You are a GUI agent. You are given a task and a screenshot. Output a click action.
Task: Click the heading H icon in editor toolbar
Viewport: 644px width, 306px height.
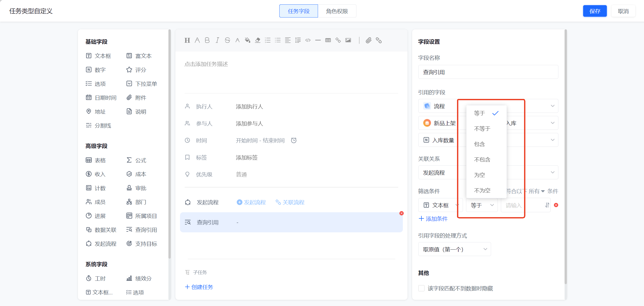pyautogui.click(x=187, y=40)
